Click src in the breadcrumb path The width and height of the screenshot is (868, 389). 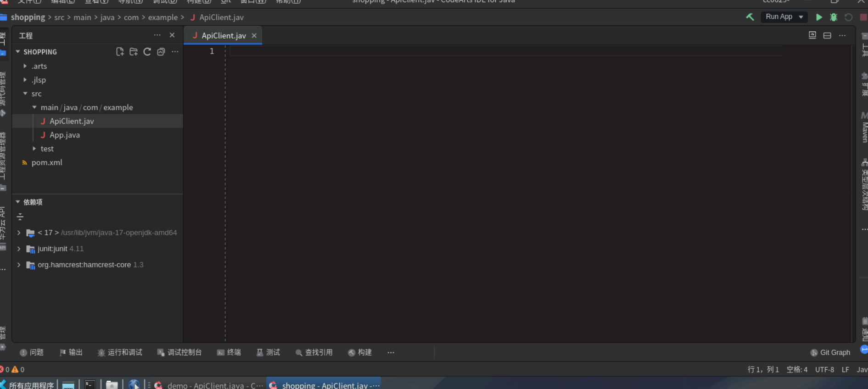59,17
